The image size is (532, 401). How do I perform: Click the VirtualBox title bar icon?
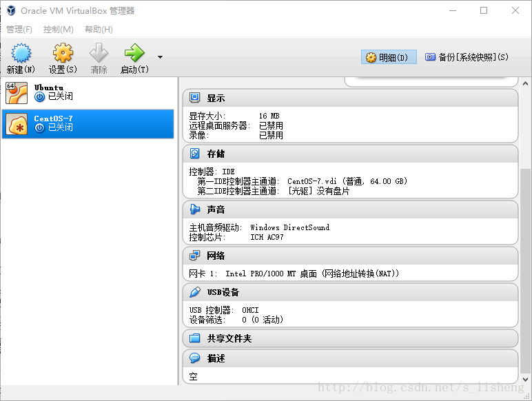pyautogui.click(x=11, y=10)
